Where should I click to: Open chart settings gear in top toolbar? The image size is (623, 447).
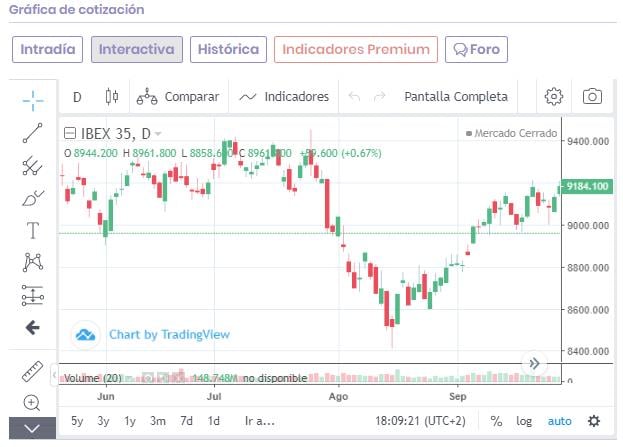[553, 97]
